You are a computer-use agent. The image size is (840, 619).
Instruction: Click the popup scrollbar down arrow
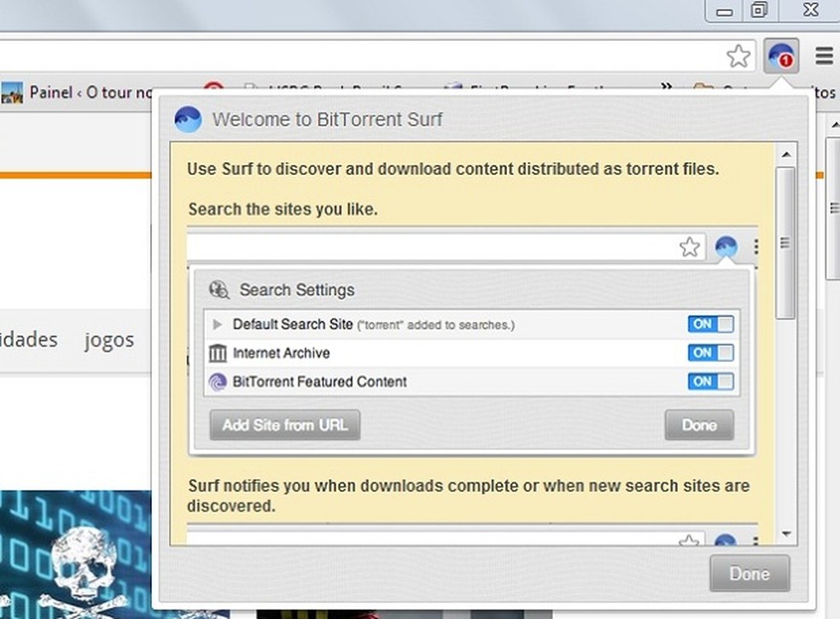pyautogui.click(x=786, y=534)
